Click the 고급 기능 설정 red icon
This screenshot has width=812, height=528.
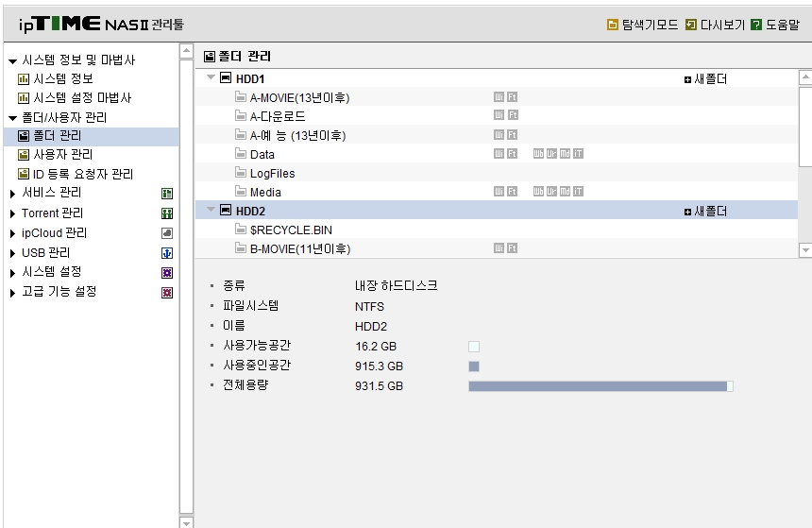[167, 293]
